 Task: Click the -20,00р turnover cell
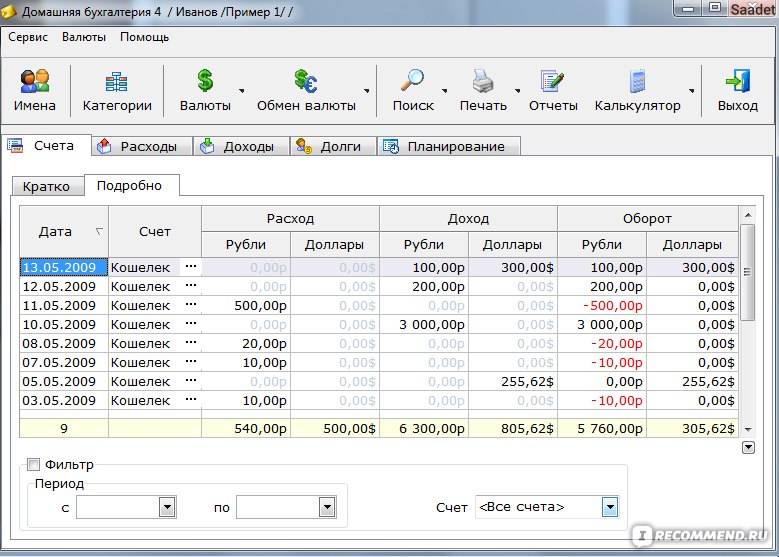602,343
